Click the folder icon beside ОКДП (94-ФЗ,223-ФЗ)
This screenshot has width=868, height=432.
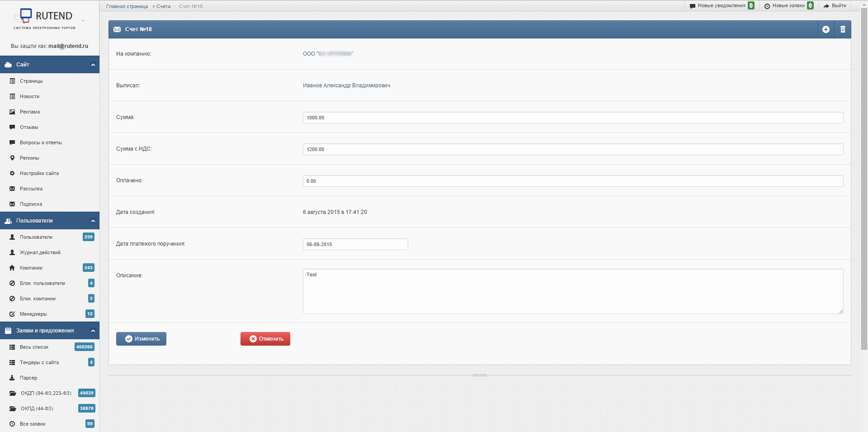click(13, 393)
